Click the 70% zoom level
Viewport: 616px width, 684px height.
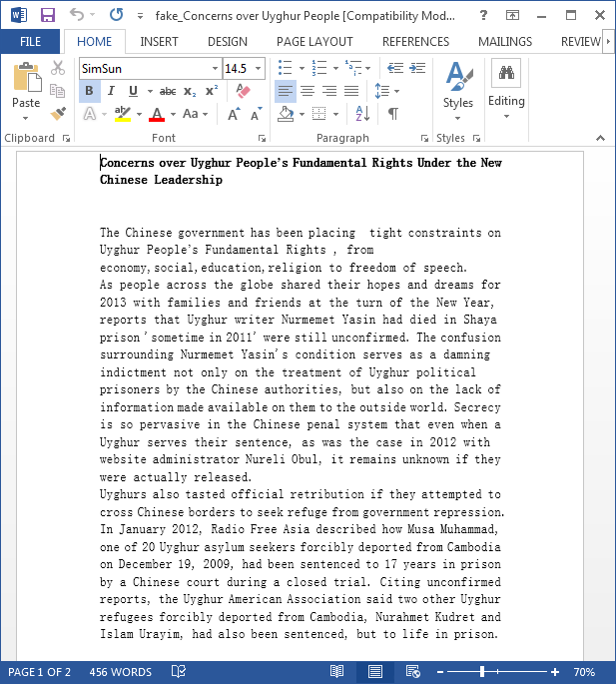(584, 672)
